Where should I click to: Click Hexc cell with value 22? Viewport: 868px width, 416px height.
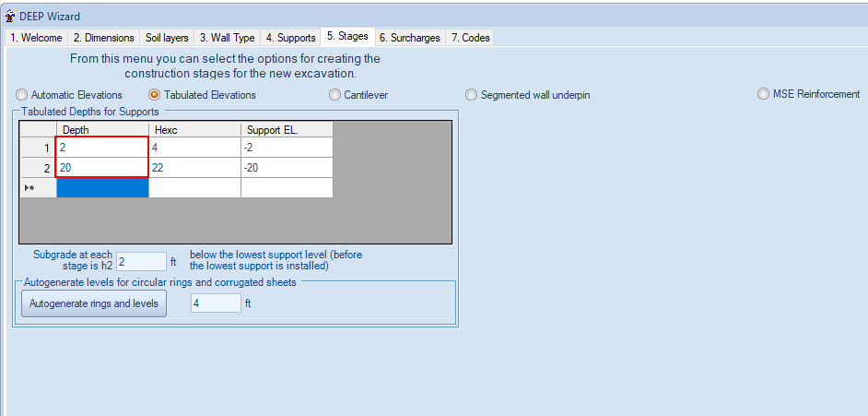pos(194,168)
